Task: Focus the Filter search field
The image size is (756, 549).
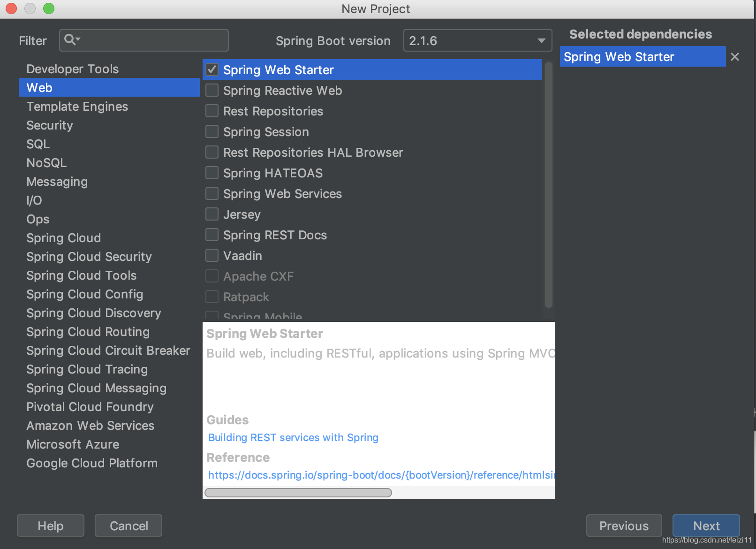Action: click(144, 40)
